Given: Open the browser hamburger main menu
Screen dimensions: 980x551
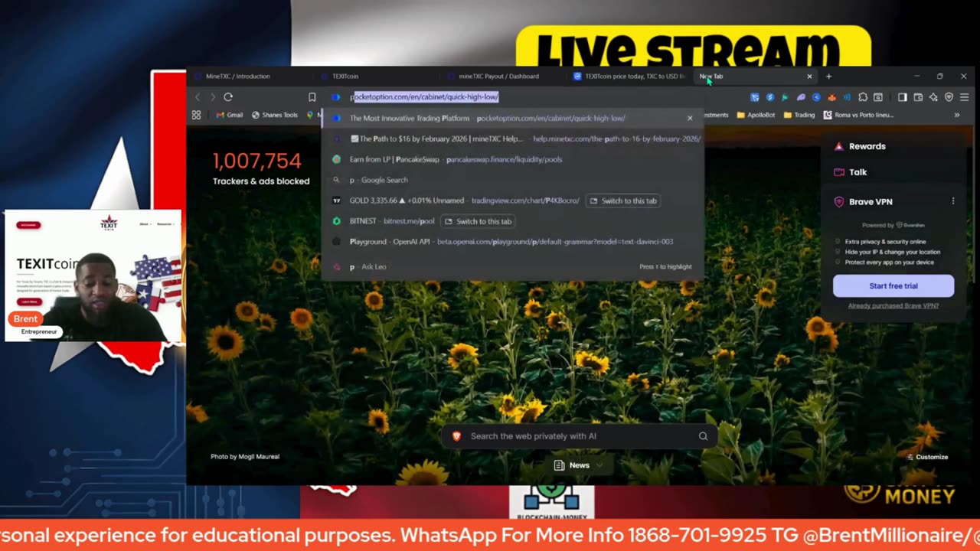Looking at the screenshot, I should click(965, 97).
